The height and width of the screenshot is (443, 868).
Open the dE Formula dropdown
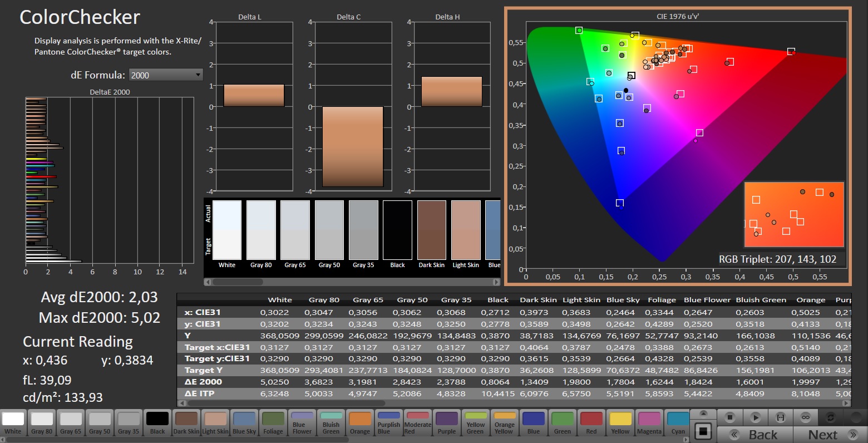pos(166,75)
